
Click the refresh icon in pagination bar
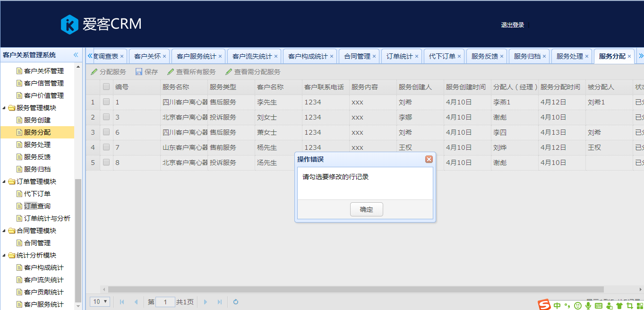point(236,302)
